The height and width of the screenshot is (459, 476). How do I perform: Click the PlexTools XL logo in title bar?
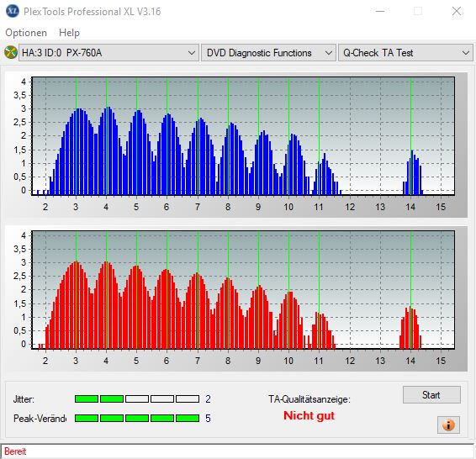coord(12,11)
